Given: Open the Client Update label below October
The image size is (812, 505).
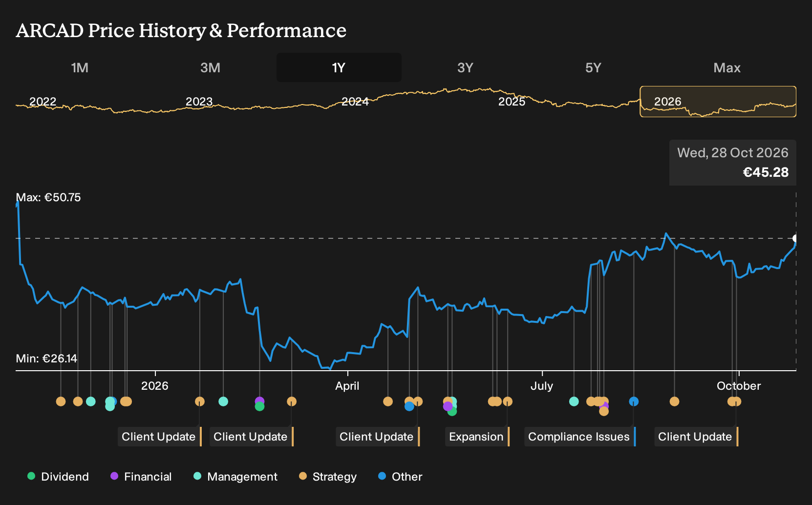Looking at the screenshot, I should coord(696,437).
